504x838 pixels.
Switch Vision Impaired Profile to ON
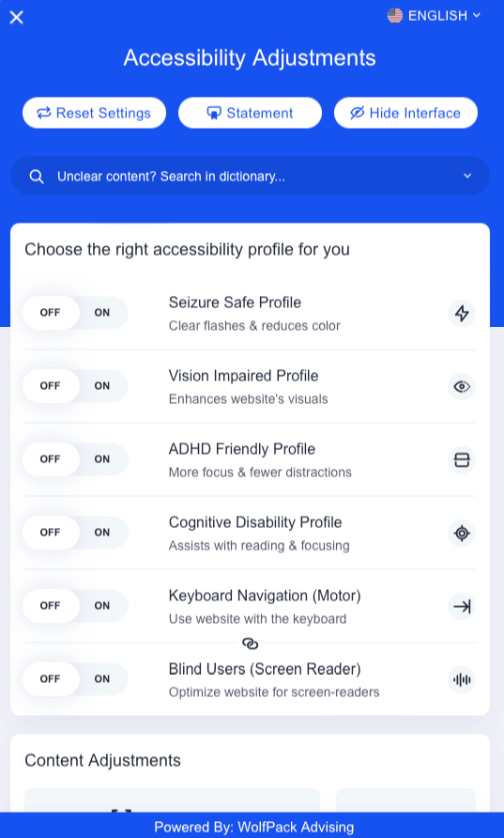tap(102, 386)
